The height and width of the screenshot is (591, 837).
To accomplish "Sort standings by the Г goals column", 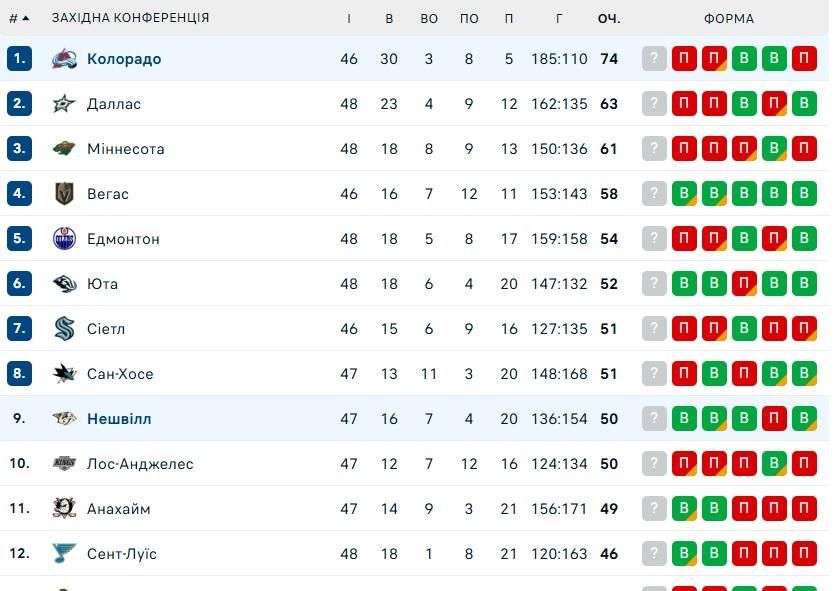I will coord(559,18).
